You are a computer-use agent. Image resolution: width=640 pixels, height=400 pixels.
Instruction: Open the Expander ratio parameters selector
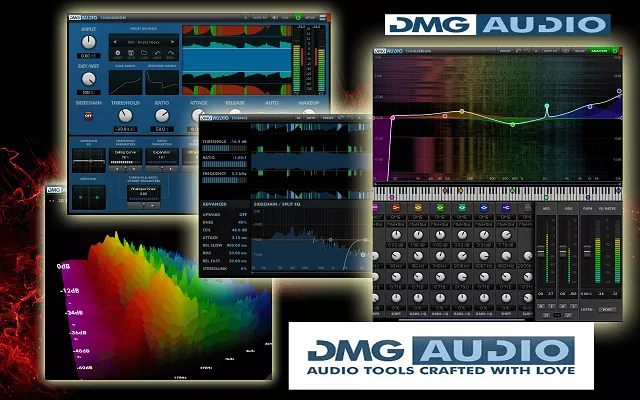162,154
